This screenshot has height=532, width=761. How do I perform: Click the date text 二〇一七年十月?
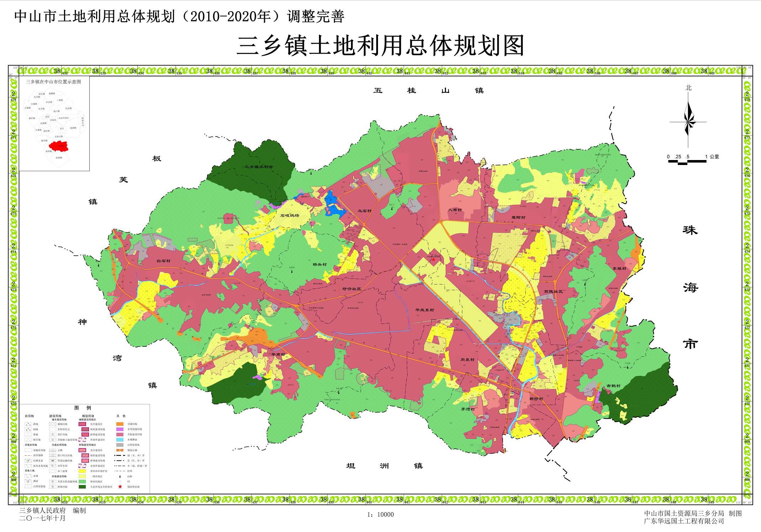click(x=43, y=518)
